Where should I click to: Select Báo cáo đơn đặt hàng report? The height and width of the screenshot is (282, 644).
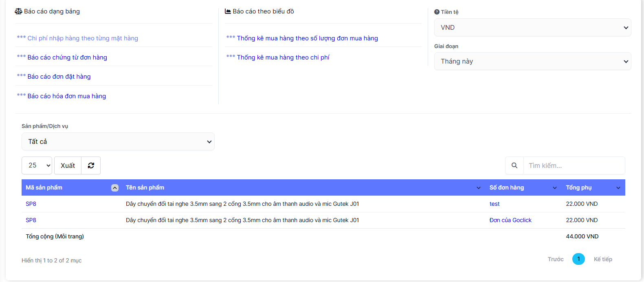coord(59,77)
